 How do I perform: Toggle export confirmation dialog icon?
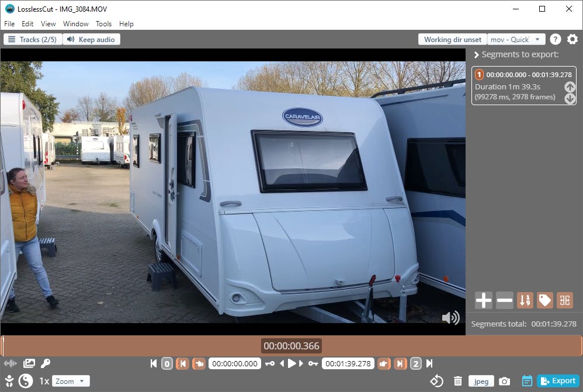point(527,381)
